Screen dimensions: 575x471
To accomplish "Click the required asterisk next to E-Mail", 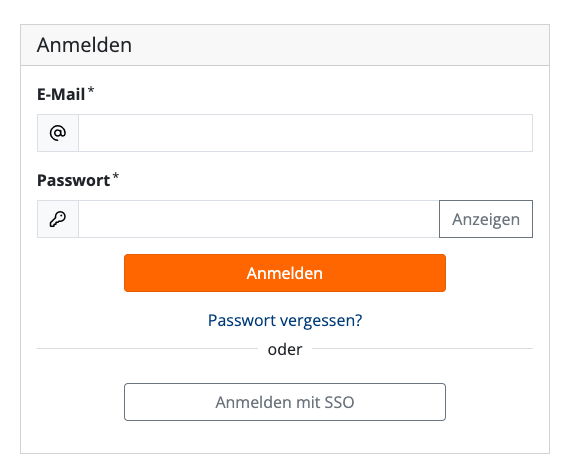I will 91,90.
